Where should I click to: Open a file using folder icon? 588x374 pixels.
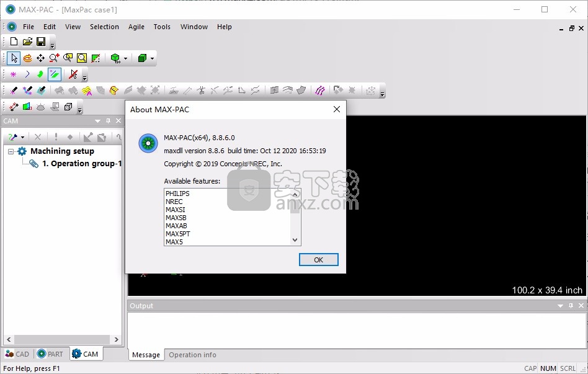[27, 42]
